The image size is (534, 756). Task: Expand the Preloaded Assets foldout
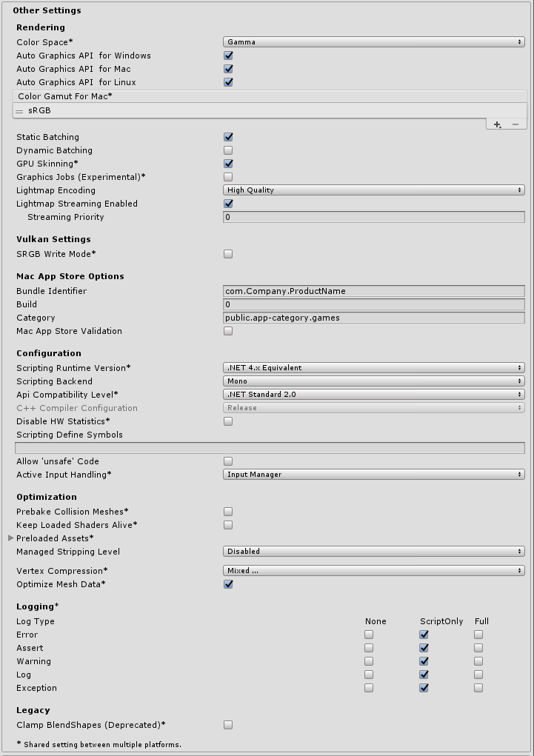10,538
